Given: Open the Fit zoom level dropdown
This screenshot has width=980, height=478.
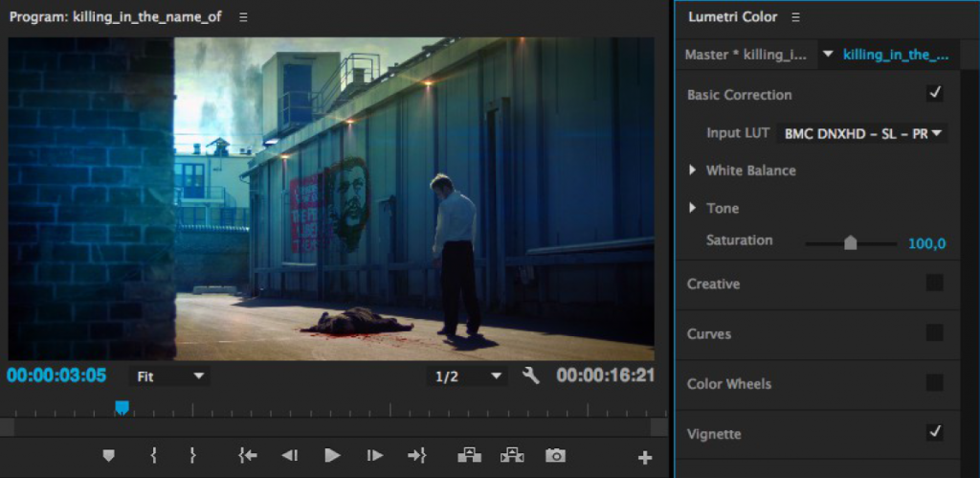Looking at the screenshot, I should pos(169,376).
